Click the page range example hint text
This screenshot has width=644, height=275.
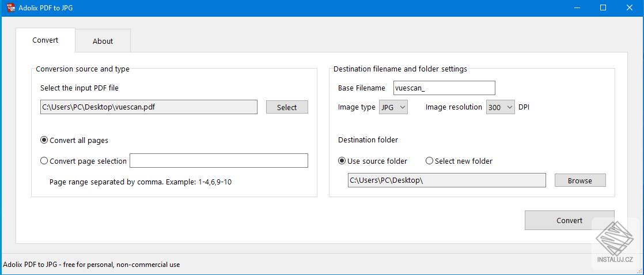(141, 182)
